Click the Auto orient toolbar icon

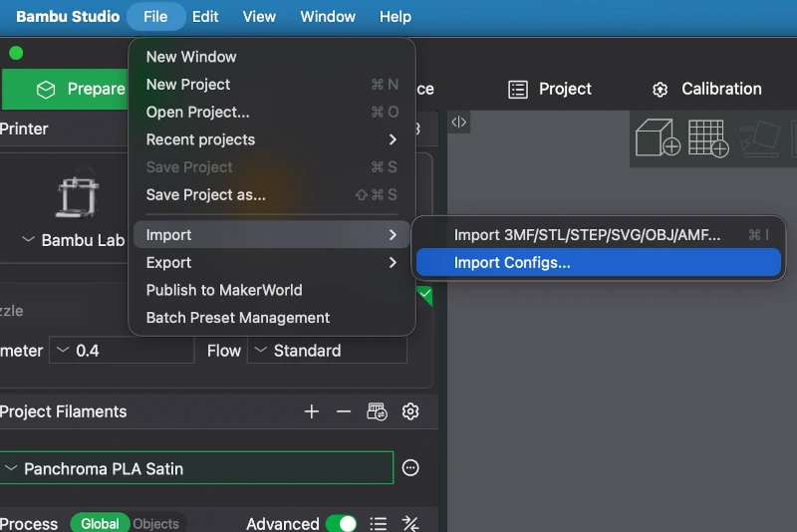(759, 138)
